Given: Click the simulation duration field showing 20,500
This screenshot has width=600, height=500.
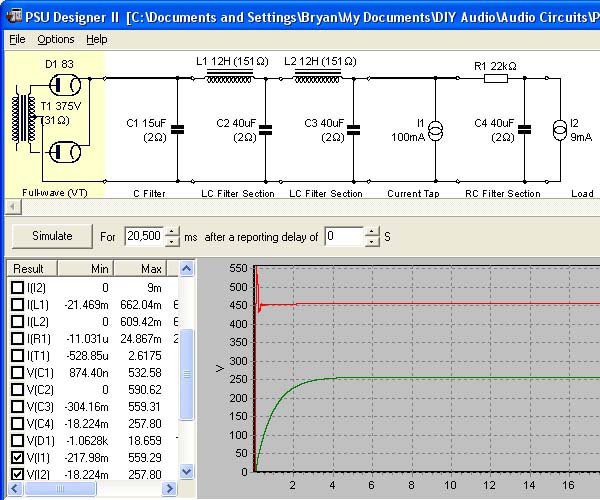Looking at the screenshot, I should click(144, 236).
